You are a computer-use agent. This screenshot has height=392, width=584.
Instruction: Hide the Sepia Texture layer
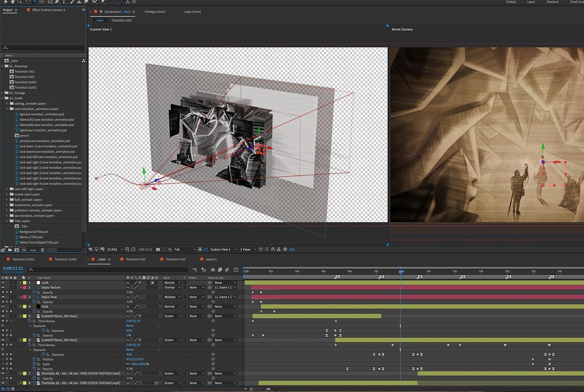click(2, 287)
